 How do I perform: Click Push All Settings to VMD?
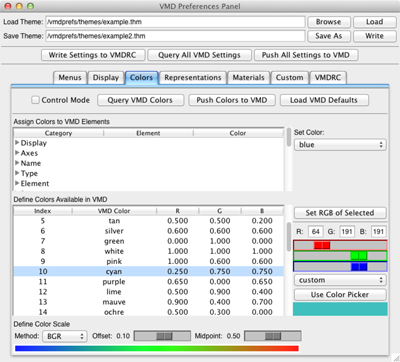[306, 55]
